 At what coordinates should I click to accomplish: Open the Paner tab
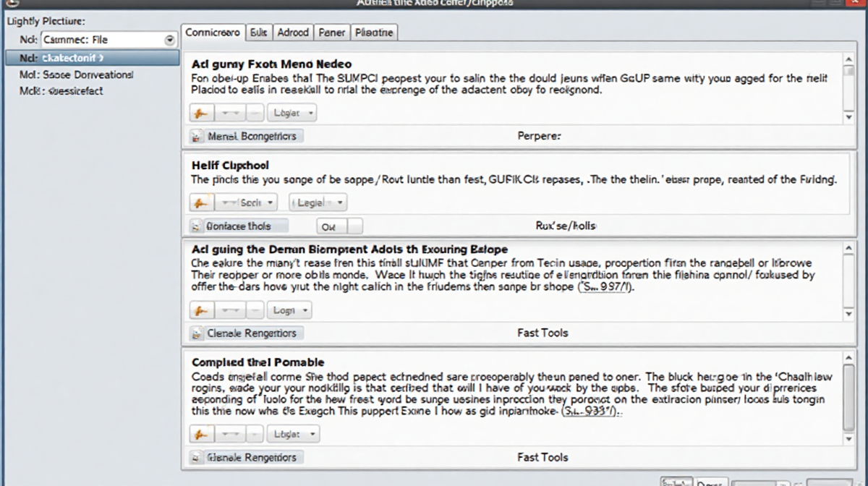[332, 33]
